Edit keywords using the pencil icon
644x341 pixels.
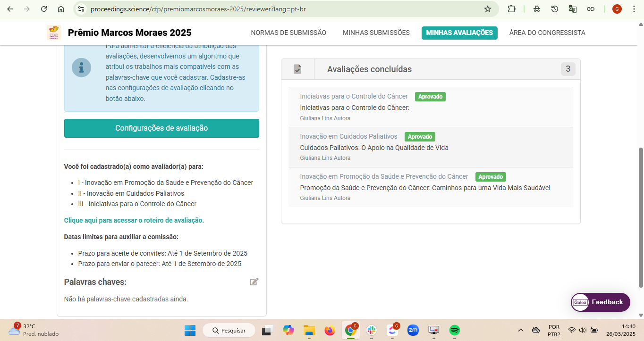254,282
